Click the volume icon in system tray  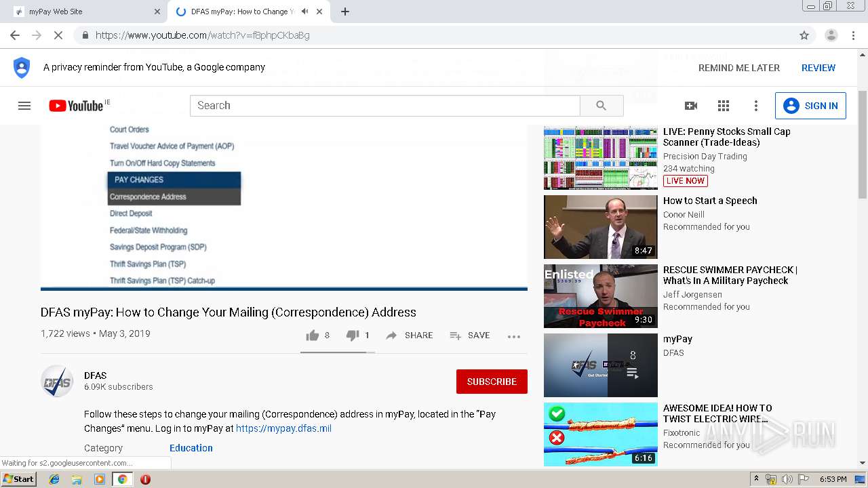787,479
